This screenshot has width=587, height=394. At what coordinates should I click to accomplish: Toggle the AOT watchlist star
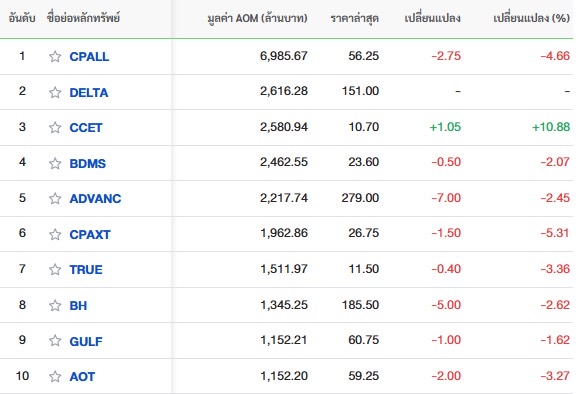point(55,376)
